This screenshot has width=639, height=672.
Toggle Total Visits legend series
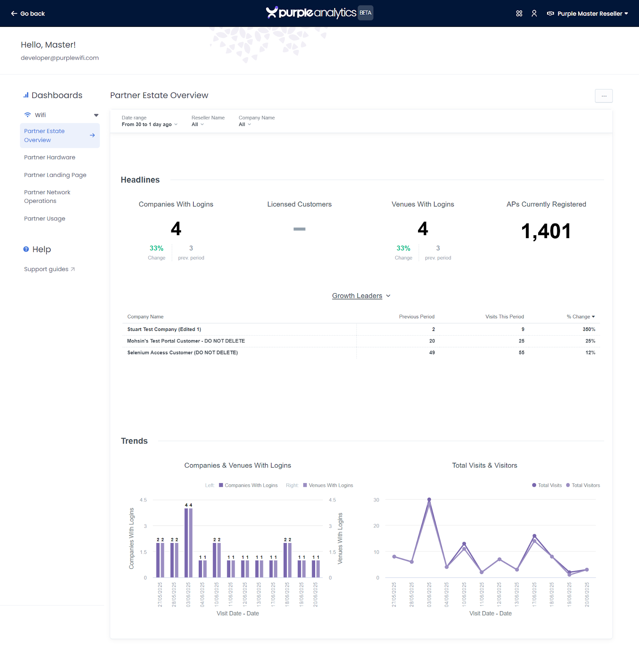coord(547,485)
